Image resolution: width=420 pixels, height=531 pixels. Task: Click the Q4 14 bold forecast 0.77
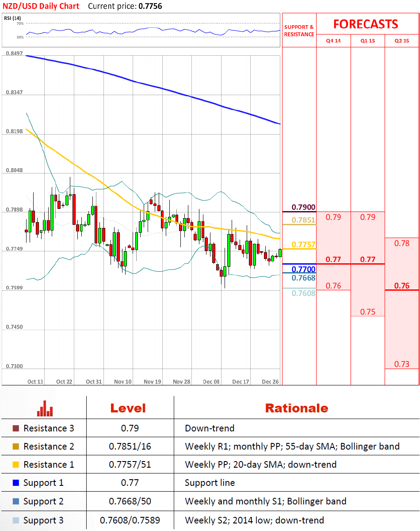[333, 260]
